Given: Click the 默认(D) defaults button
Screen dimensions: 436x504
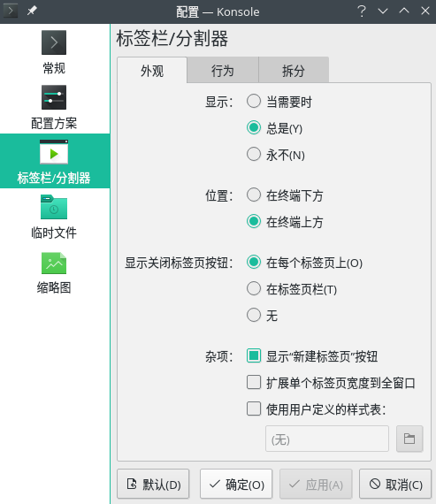Looking at the screenshot, I should (153, 484).
